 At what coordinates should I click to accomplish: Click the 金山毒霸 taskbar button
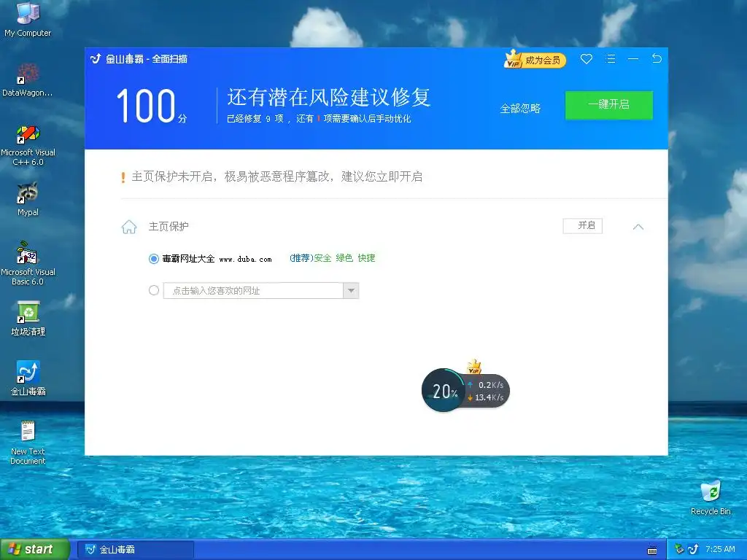(135, 550)
